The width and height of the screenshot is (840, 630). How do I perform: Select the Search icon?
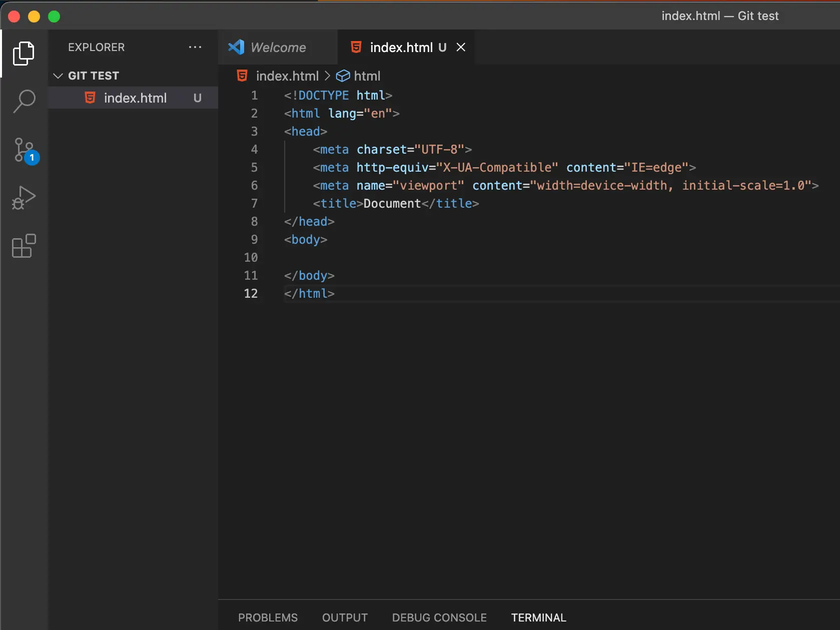tap(24, 101)
